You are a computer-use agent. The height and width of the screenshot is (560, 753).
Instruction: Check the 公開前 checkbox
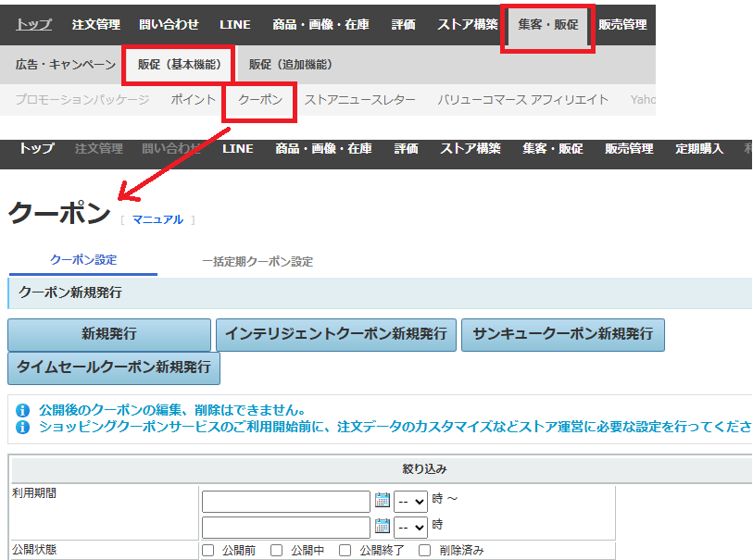[x=208, y=550]
